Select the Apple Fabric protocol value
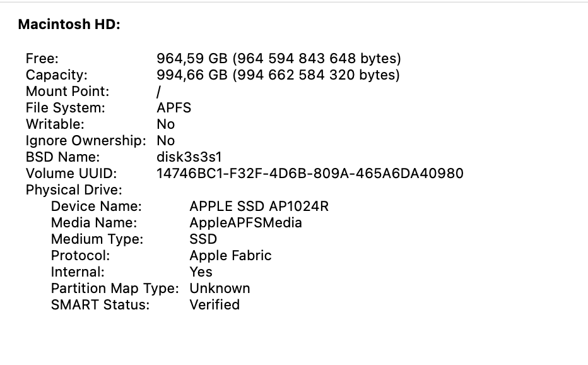Screen dimensions: 588x365 click(x=230, y=256)
